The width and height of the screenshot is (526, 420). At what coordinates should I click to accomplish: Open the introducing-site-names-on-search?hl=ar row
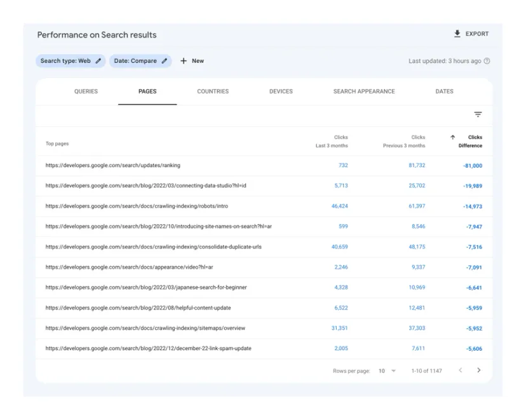(264, 226)
